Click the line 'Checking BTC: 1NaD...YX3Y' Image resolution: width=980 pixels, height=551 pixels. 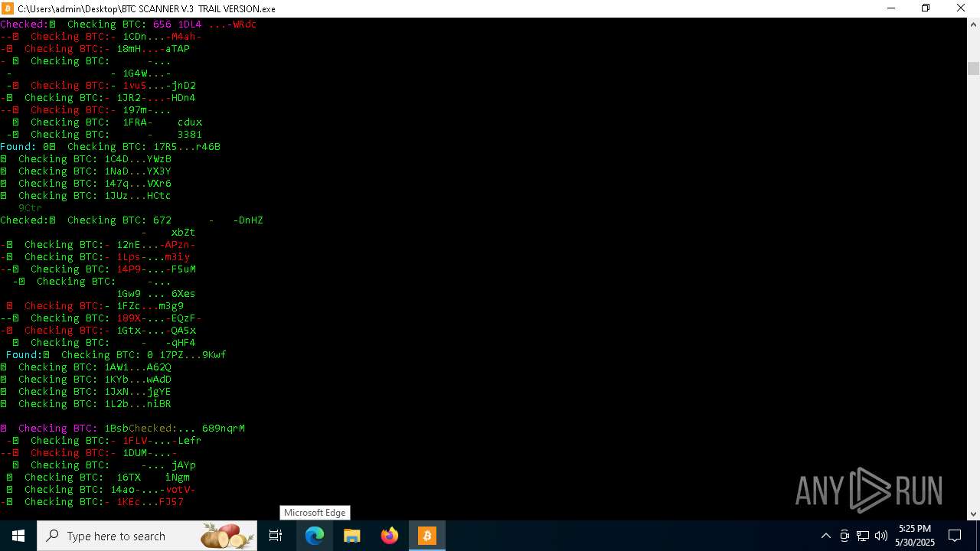86,171
